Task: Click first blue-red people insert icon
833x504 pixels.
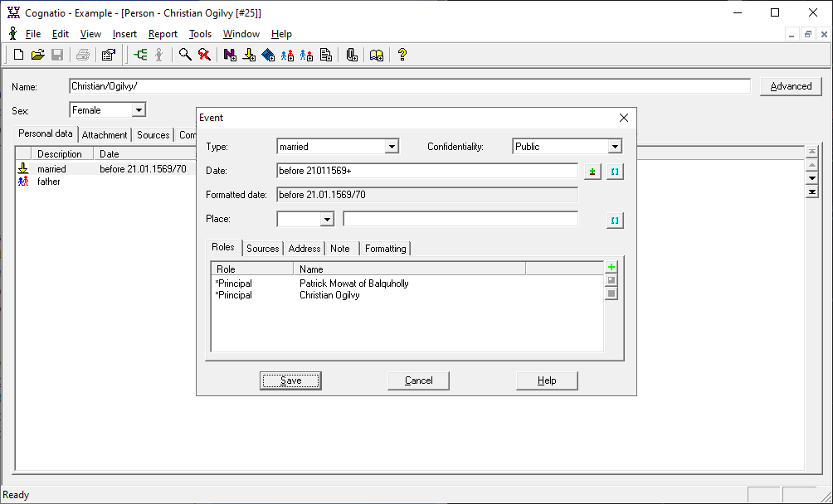Action: (287, 55)
